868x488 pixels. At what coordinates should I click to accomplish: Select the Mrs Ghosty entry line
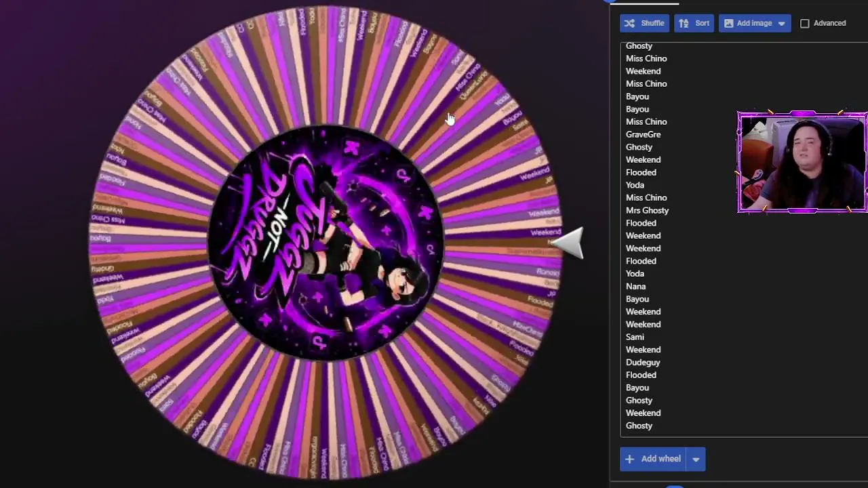[x=648, y=210]
